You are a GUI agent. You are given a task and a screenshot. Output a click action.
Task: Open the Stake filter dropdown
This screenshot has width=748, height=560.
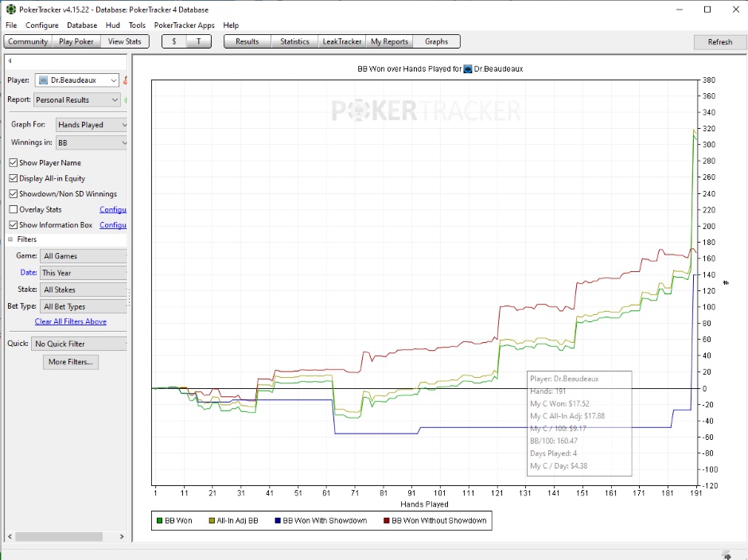[84, 290]
